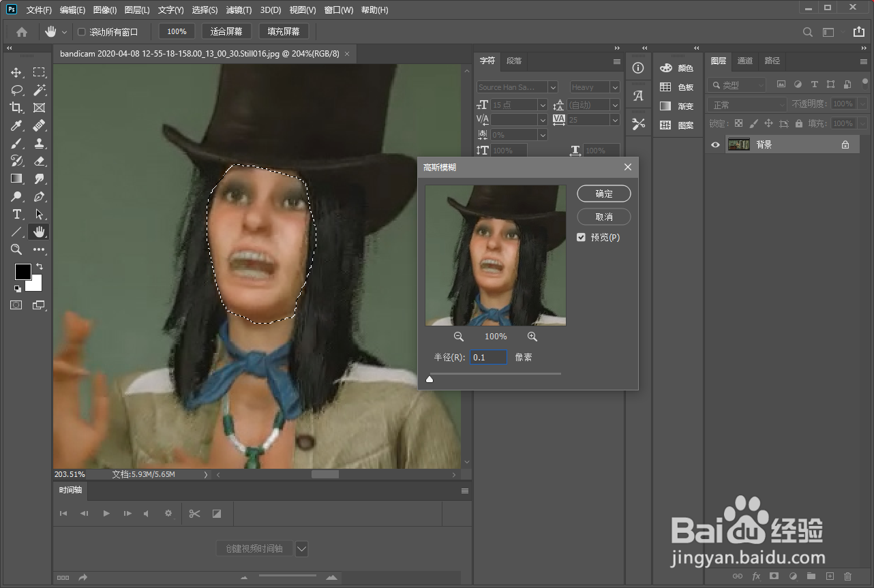The image size is (874, 588).
Task: Open the 滤镜(T) menu
Action: tap(239, 10)
